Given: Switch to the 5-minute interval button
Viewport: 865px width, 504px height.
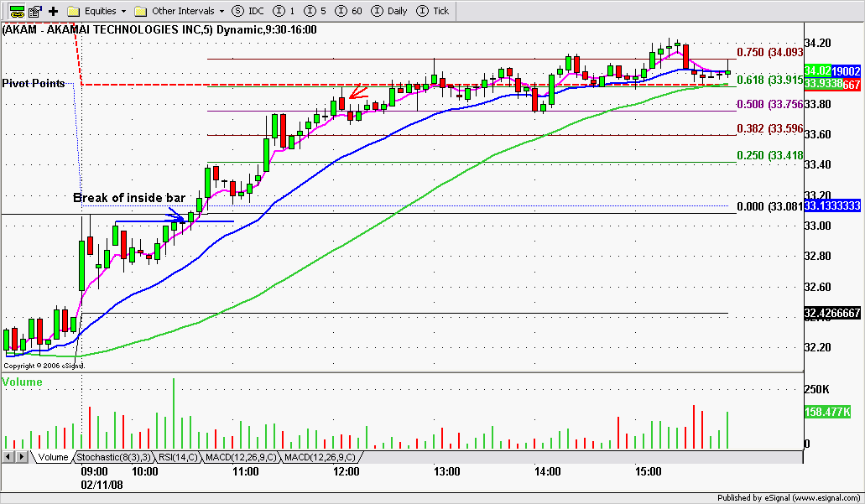Looking at the screenshot, I should (x=315, y=11).
